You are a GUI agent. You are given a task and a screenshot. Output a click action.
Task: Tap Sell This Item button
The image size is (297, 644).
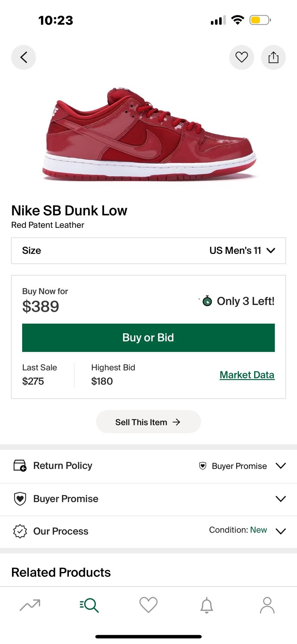point(148,422)
